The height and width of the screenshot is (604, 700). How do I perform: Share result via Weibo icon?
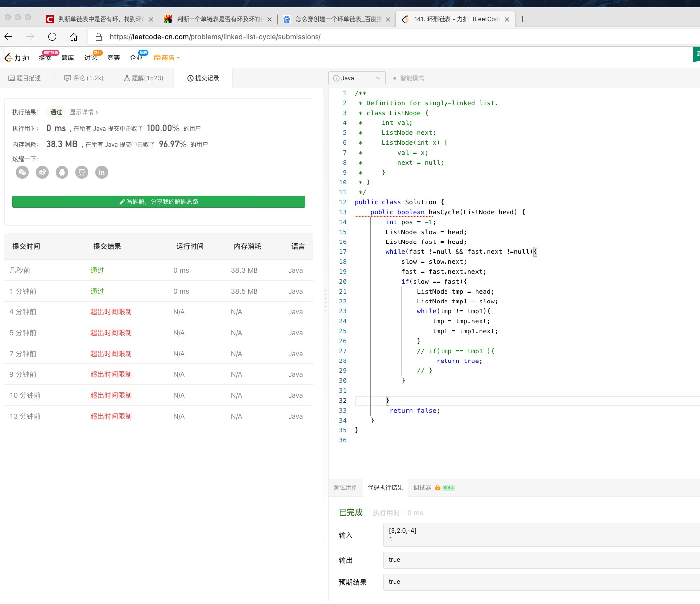click(x=42, y=172)
